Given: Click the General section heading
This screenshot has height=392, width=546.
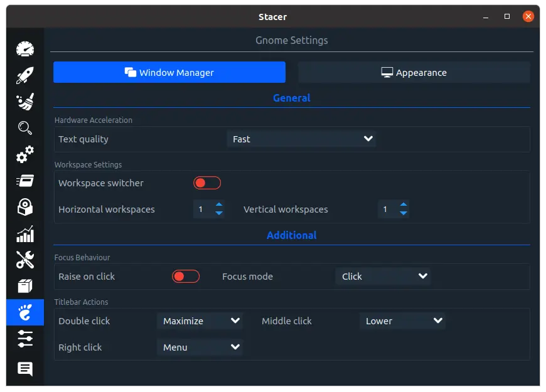Looking at the screenshot, I should tap(291, 98).
